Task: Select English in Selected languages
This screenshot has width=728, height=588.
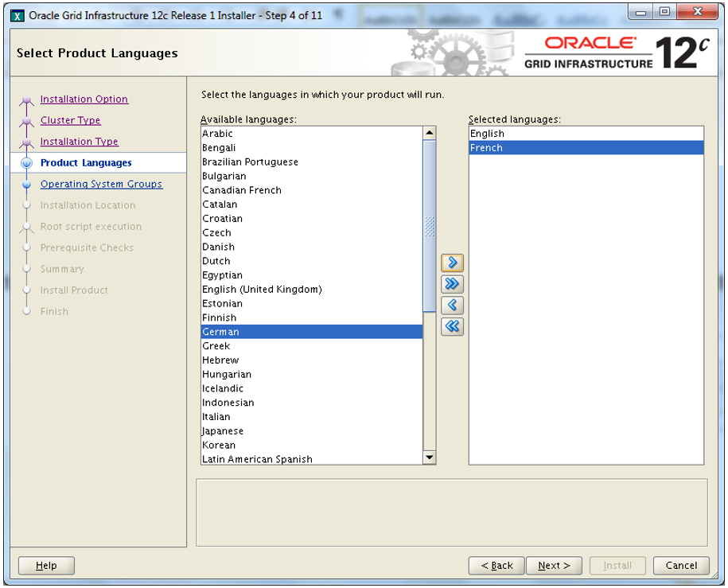Action: tap(586, 134)
